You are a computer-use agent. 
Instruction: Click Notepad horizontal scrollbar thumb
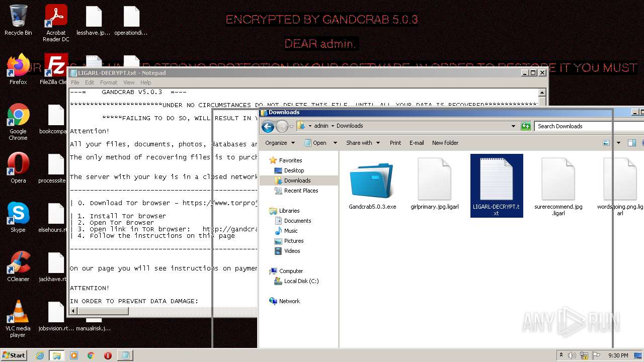click(x=103, y=311)
